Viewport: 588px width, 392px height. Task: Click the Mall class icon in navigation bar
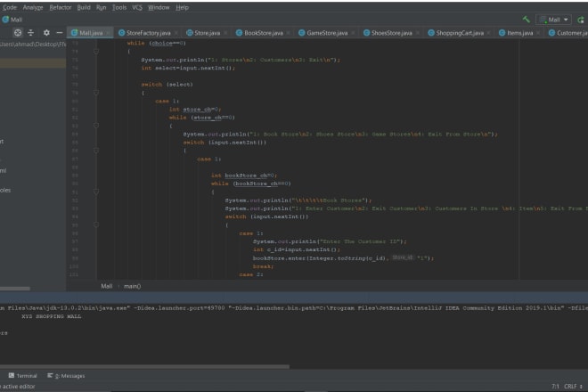click(5, 20)
